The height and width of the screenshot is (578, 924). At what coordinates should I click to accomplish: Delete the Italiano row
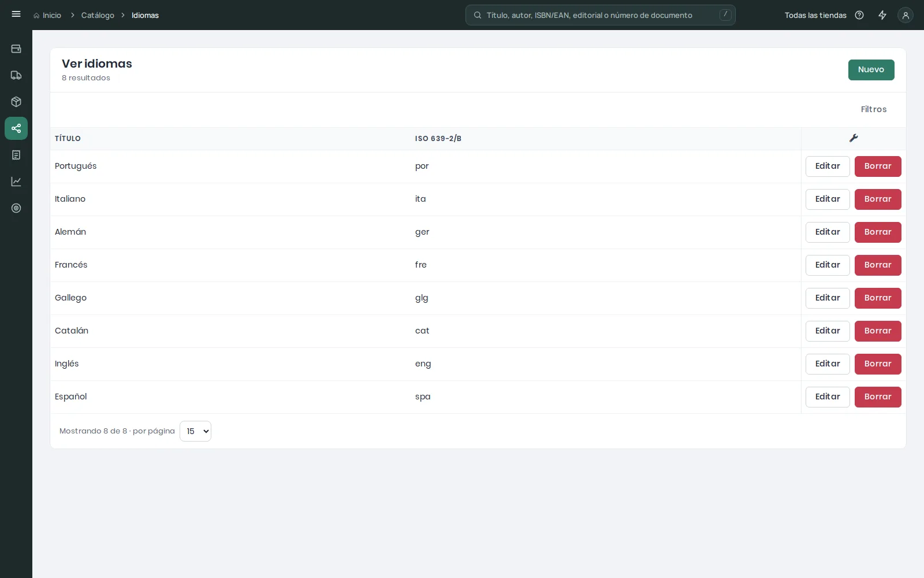[878, 199]
